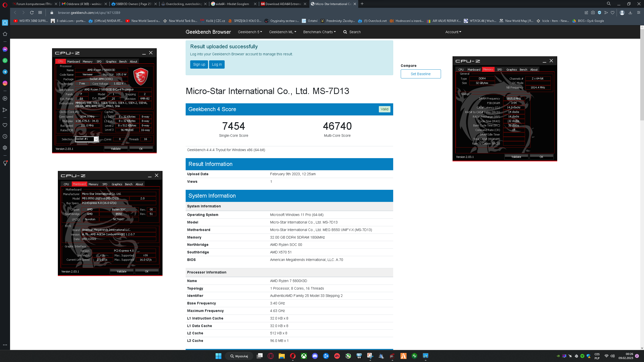Open Instagram in the Opera sidebar

pos(5,83)
